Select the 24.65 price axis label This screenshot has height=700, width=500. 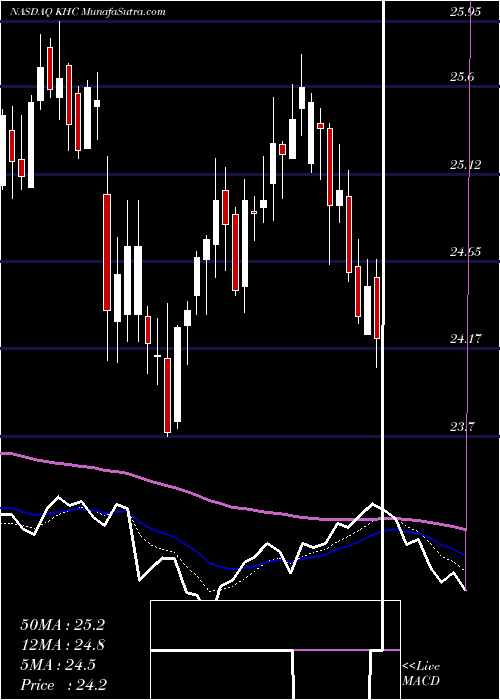[x=465, y=252]
